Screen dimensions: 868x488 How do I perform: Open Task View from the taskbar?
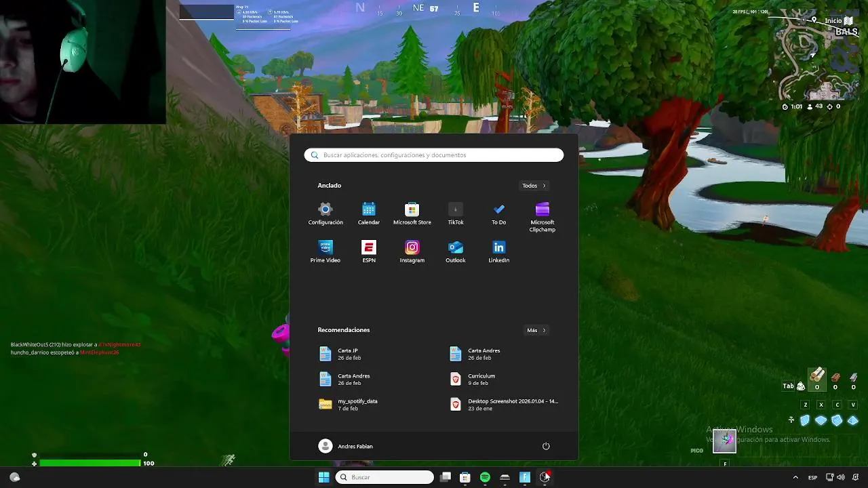coord(446,477)
